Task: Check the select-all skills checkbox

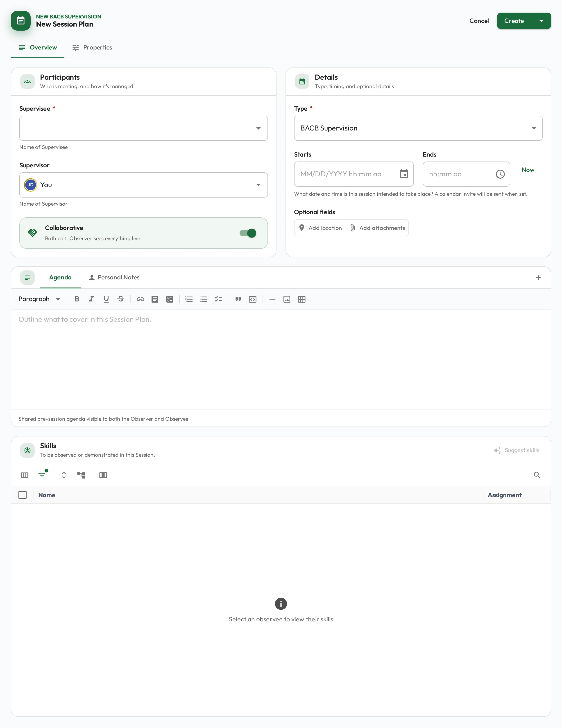Action: tap(23, 495)
